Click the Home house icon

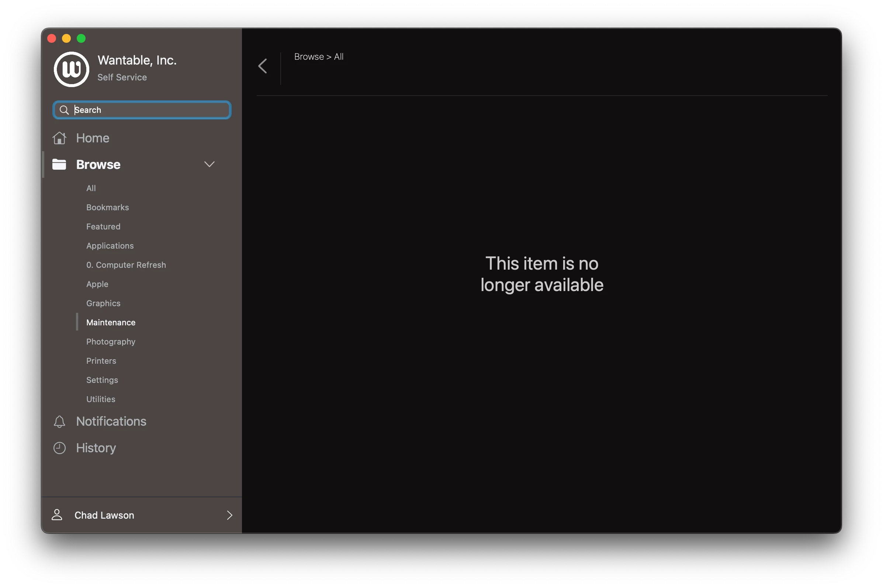[x=59, y=138]
